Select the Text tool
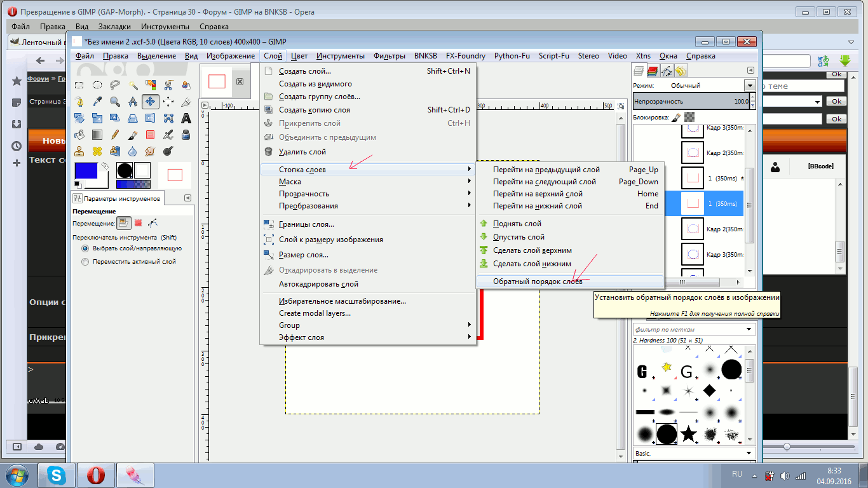The width and height of the screenshot is (868, 488). point(186,118)
